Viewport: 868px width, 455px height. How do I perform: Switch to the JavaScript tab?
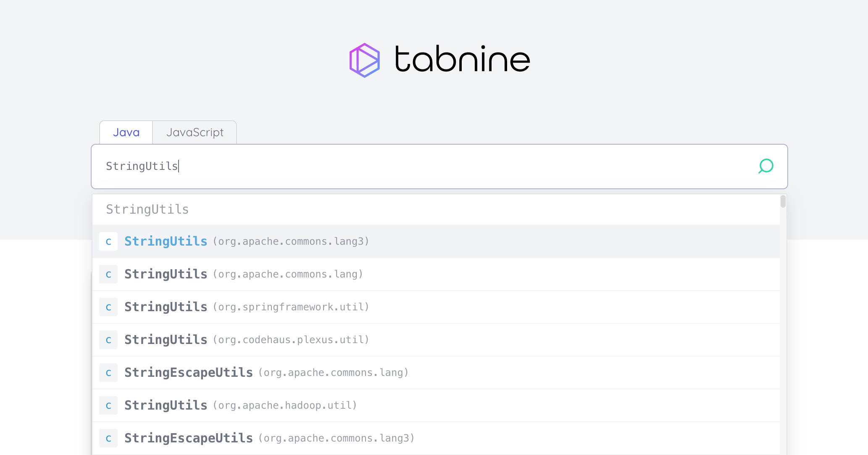(195, 132)
